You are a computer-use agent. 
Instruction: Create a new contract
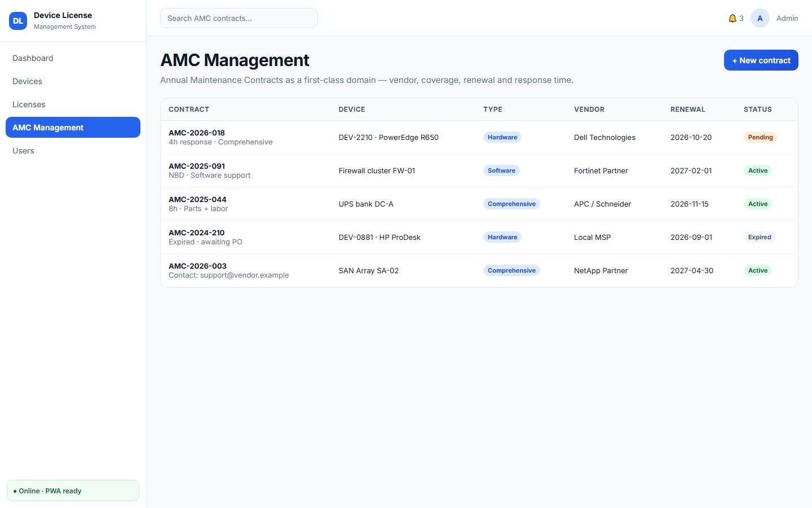pos(761,60)
